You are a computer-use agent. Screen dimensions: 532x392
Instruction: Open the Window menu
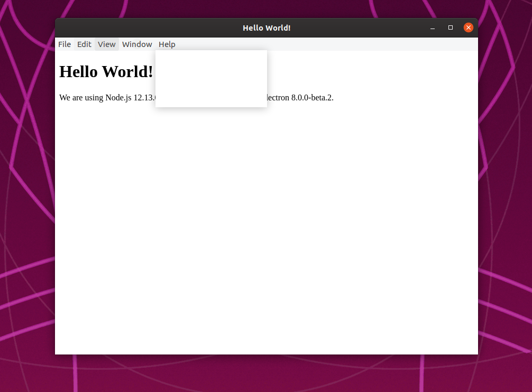tap(136, 44)
